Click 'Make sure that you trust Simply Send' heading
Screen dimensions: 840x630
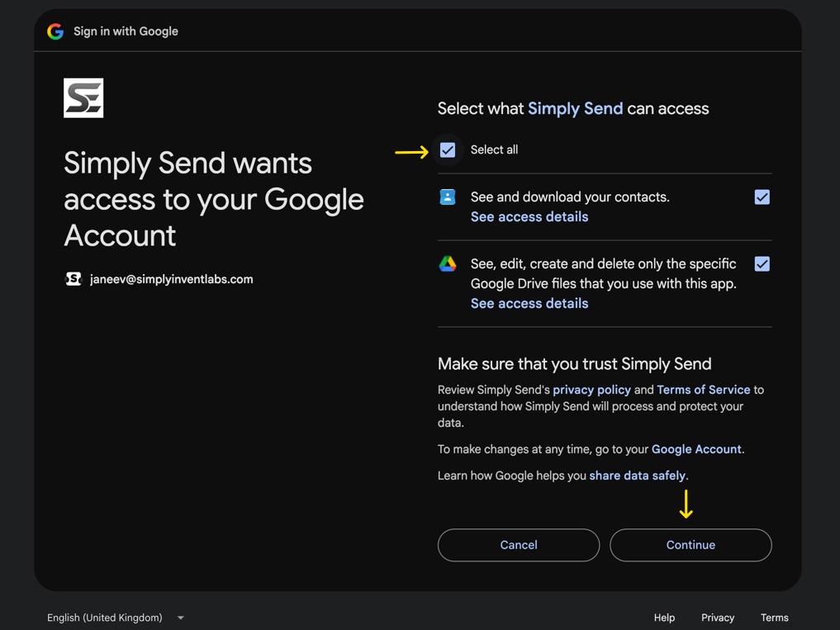(x=574, y=364)
